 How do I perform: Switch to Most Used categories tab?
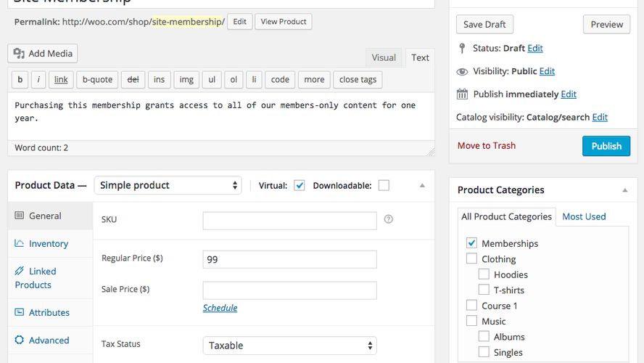pos(584,216)
